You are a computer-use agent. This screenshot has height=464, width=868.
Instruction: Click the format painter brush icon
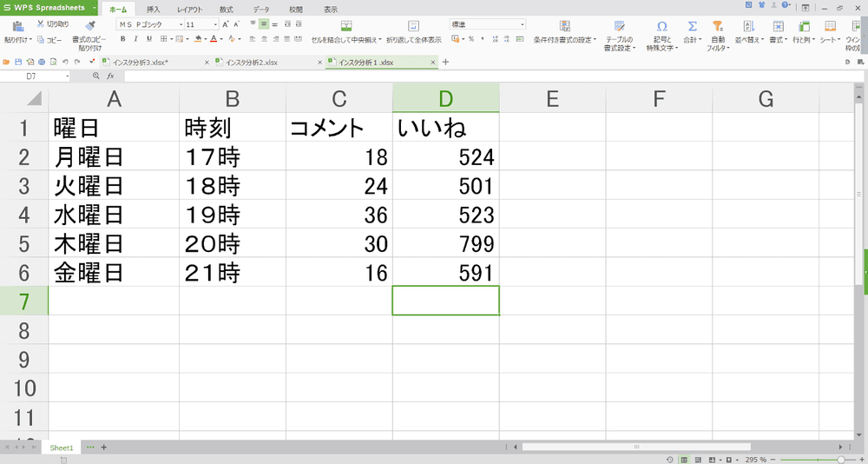point(89,26)
